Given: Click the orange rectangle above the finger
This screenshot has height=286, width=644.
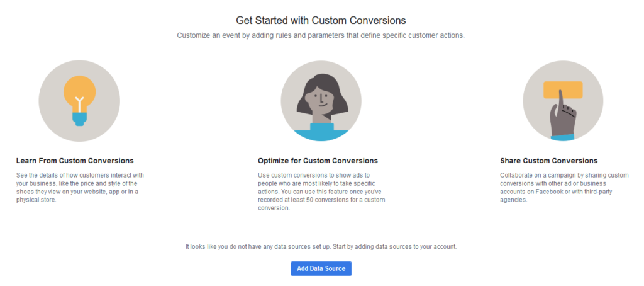Looking at the screenshot, I should (x=563, y=89).
